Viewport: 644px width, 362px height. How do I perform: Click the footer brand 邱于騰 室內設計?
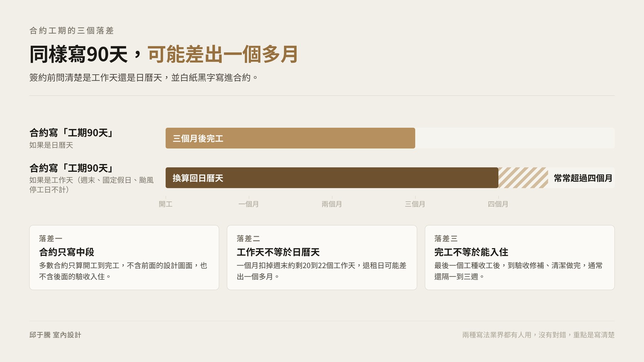coord(55,335)
